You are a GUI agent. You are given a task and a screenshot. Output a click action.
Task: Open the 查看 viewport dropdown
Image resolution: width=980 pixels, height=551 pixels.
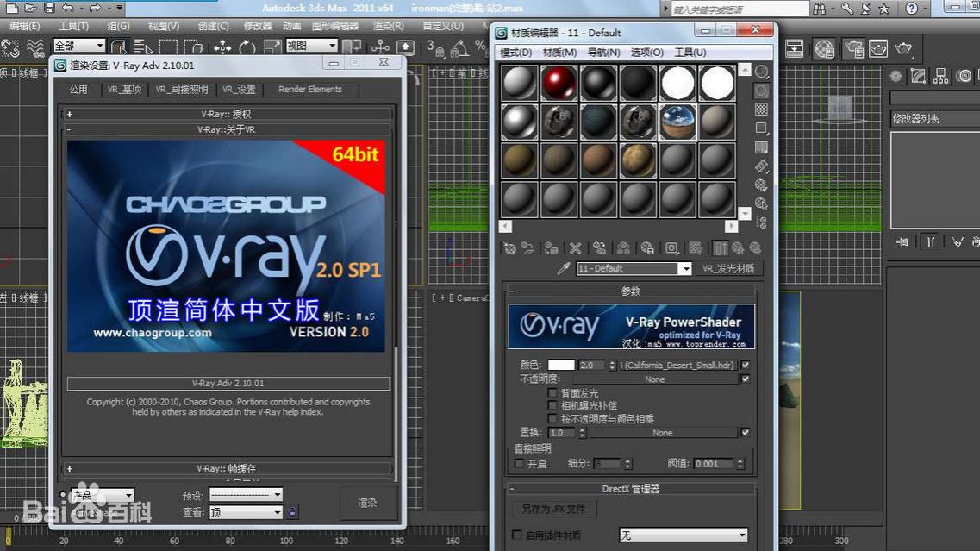[246, 512]
